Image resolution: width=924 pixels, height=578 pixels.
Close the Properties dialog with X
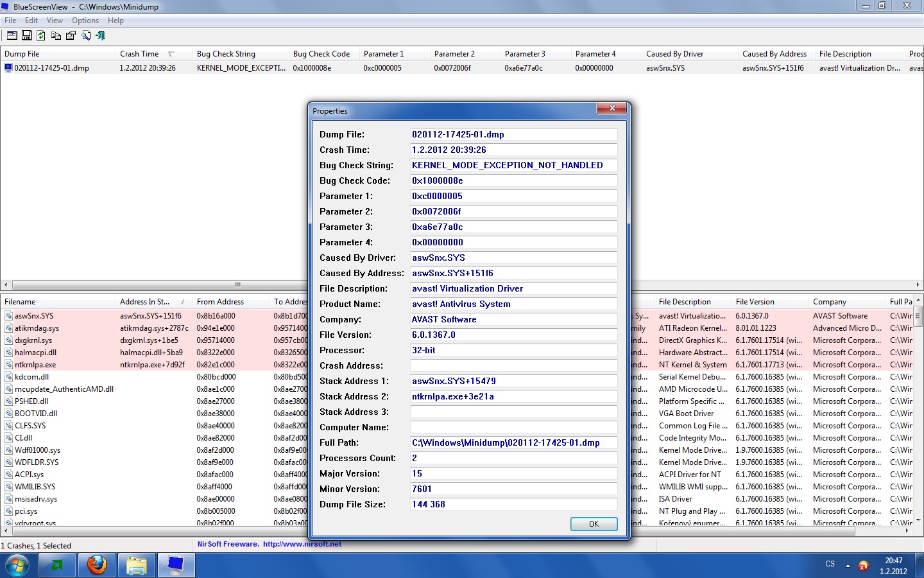pyautogui.click(x=612, y=109)
